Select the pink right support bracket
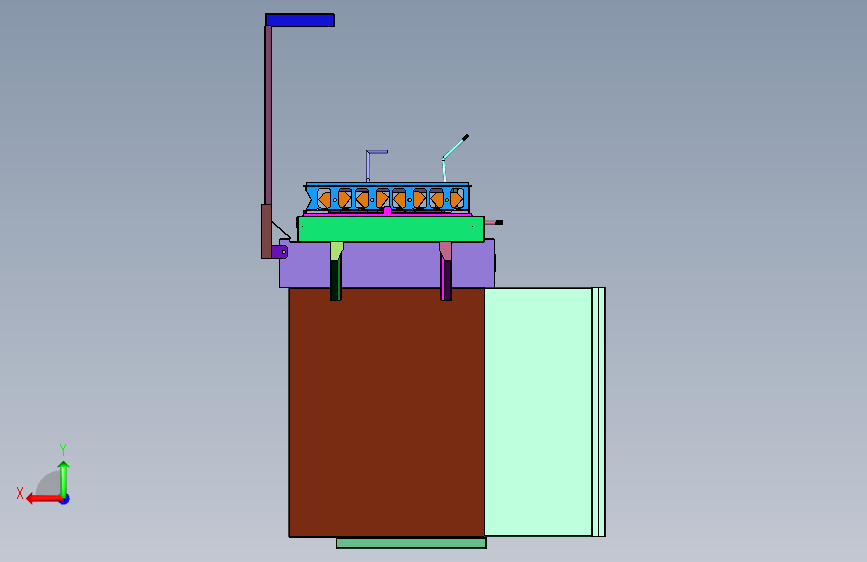Viewport: 867px width, 562px height. point(446,251)
